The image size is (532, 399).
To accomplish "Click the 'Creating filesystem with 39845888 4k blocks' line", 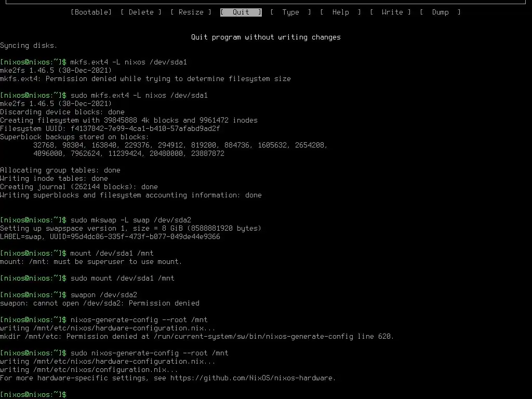I will tap(129, 121).
